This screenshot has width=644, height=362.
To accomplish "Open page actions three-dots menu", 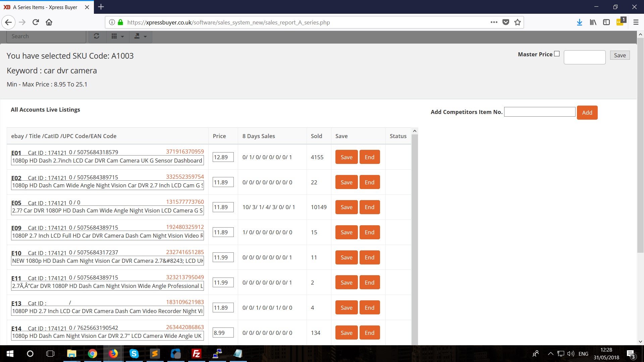I will 494,22.
